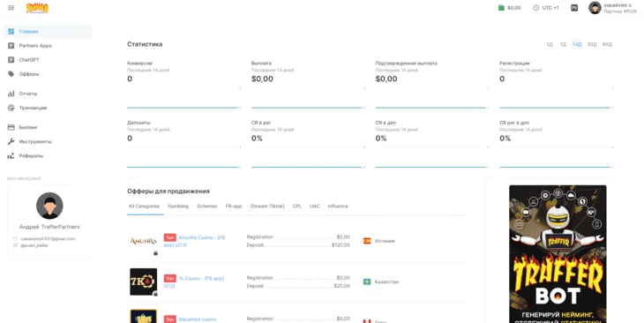Click the red Топ badge on 7k Casino
The height and width of the screenshot is (323, 644).
pos(169,279)
